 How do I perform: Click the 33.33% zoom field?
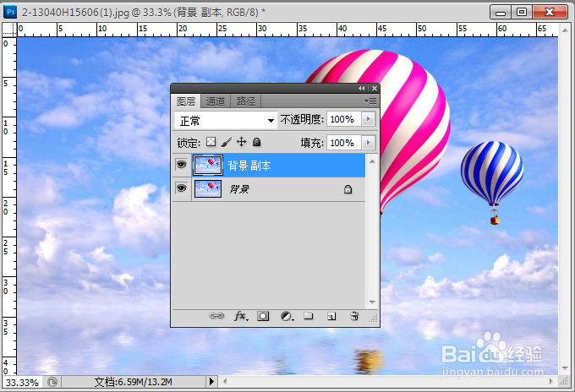[x=22, y=383]
